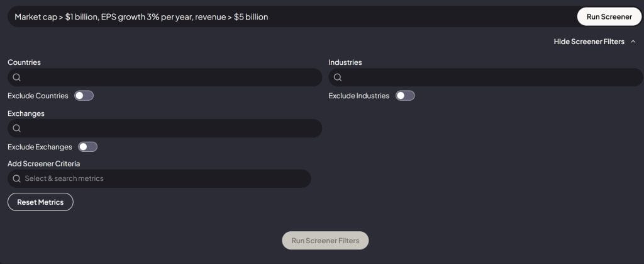
Task: Open the Select & search metrics field
Action: 159,178
